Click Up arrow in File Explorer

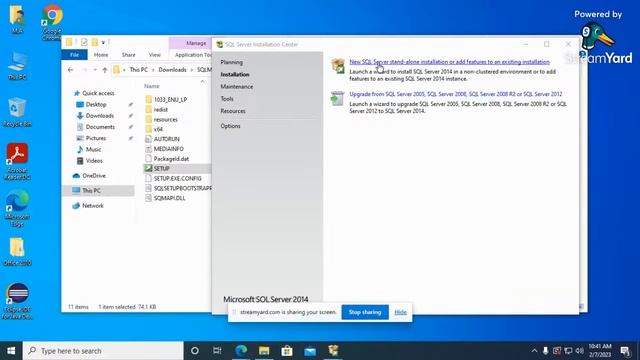point(105,70)
